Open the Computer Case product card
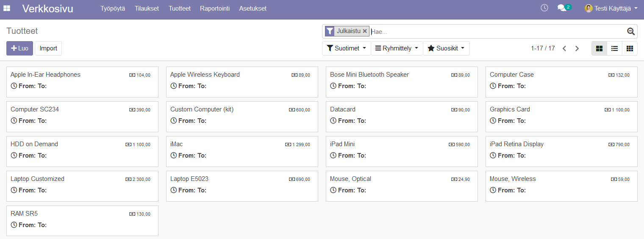The height and width of the screenshot is (239, 644). [561, 82]
